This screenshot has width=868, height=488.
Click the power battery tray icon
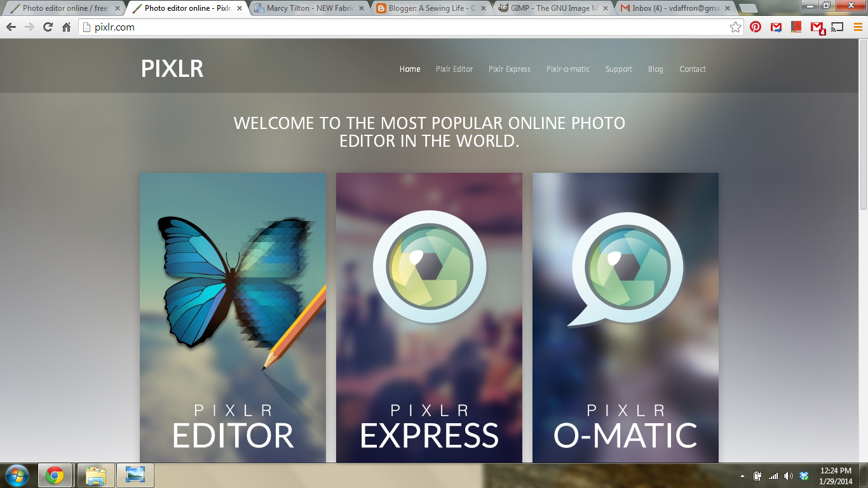(757, 476)
